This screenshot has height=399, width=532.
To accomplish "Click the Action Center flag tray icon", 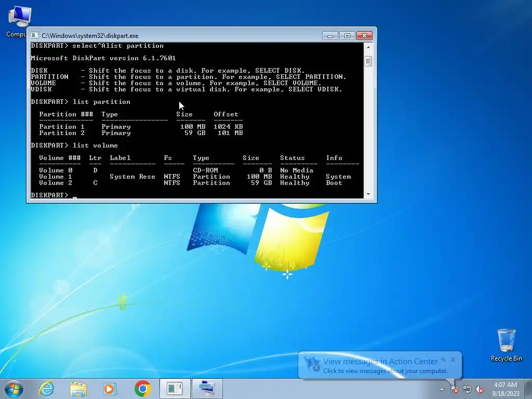I will 454,390.
